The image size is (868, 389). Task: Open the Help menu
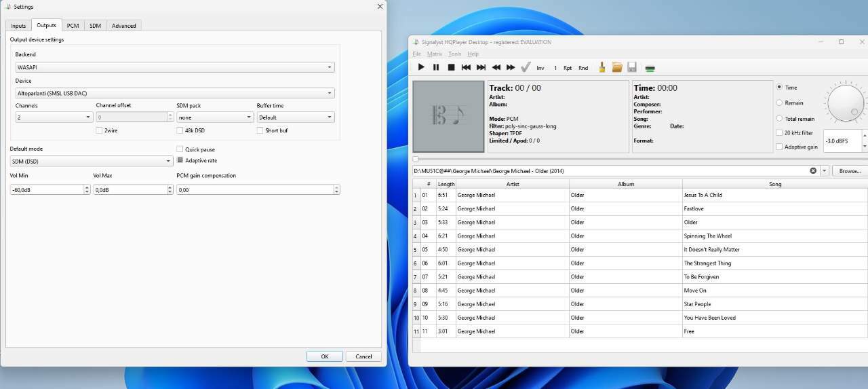point(473,54)
